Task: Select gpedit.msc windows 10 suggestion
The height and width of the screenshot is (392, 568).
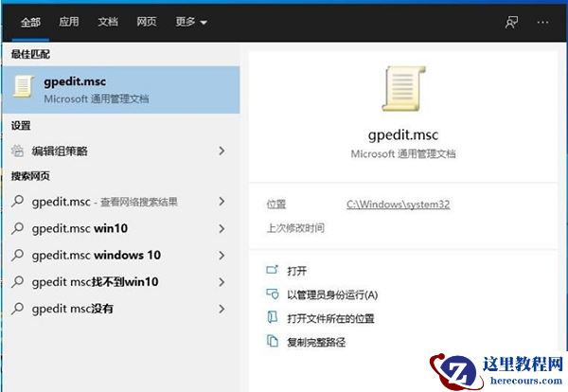Action: 121,256
